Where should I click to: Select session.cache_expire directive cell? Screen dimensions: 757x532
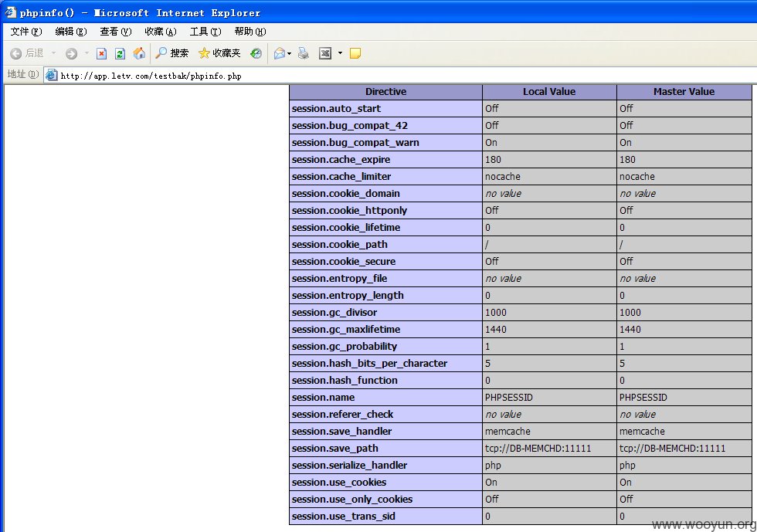click(385, 159)
